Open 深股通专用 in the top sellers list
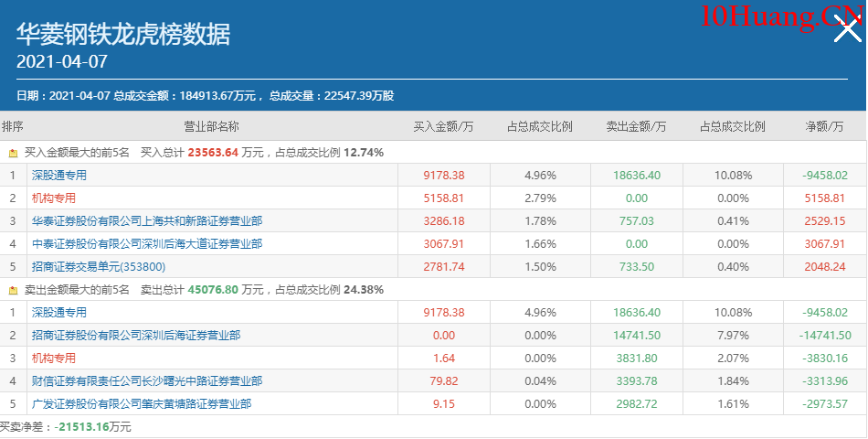The width and height of the screenshot is (868, 439). (59, 313)
